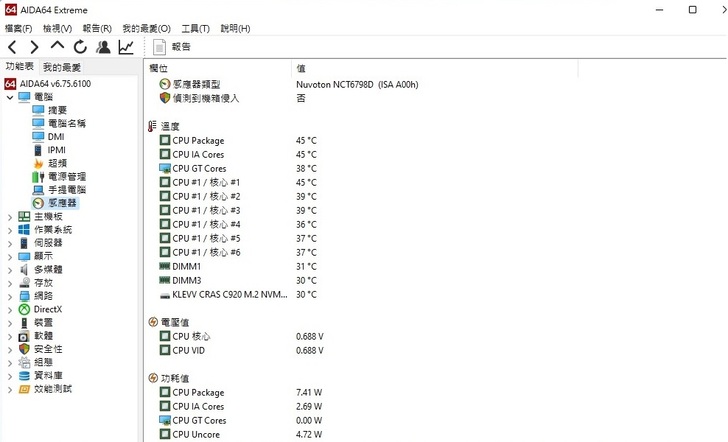Select CPU IA Cores temperature row
Viewport: 728px width, 442px height.
(239, 154)
